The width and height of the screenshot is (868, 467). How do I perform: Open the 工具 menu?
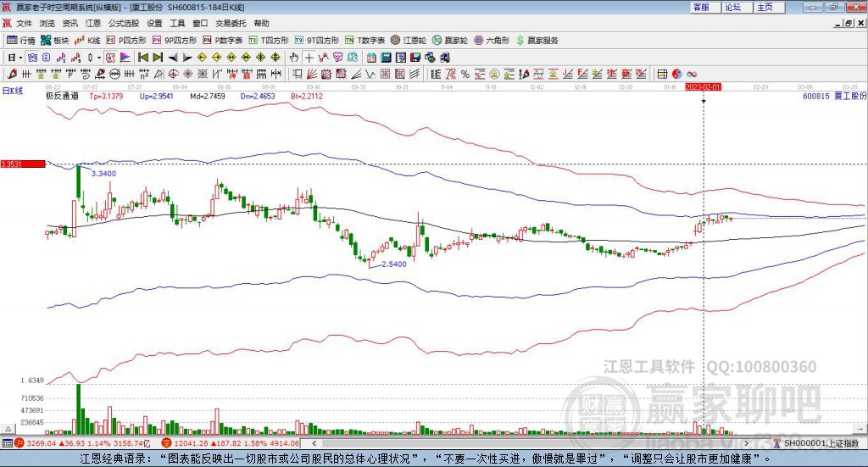tap(177, 23)
